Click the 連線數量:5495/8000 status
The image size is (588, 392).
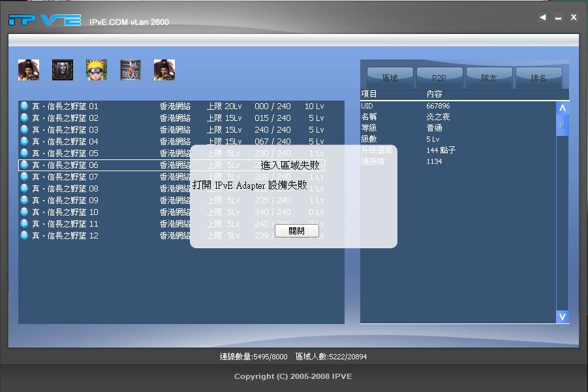[x=253, y=356]
